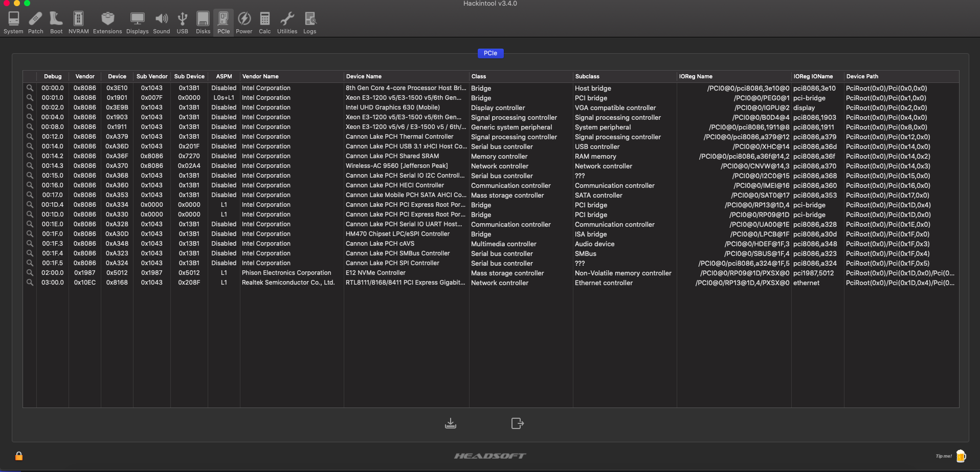Show the Displays section
Viewport: 980px width, 472px height.
tap(137, 23)
